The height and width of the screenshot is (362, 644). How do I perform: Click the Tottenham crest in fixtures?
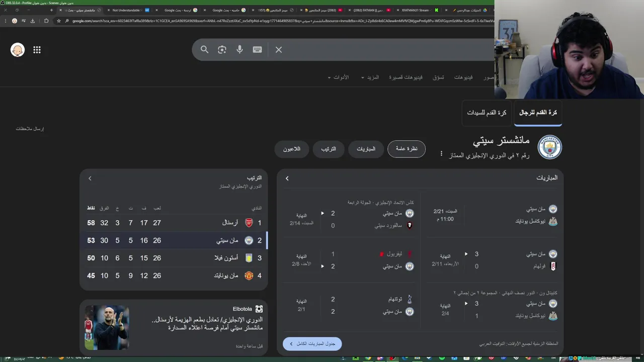point(410,299)
